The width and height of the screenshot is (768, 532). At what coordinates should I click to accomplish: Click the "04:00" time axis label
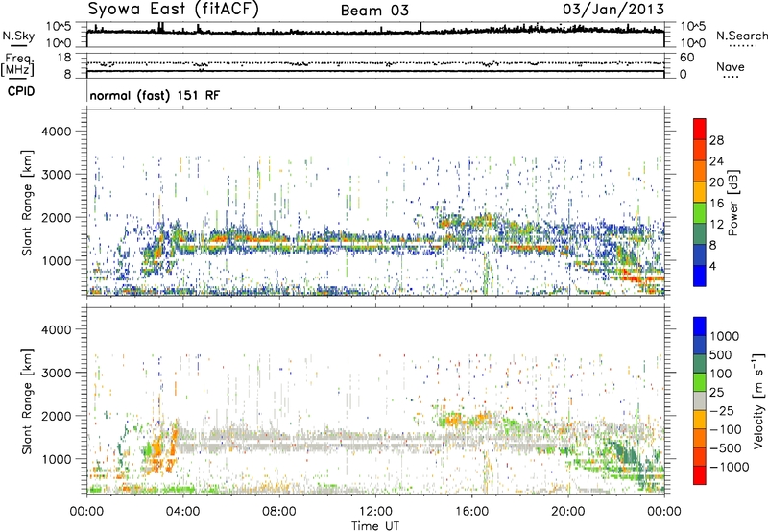click(x=182, y=512)
